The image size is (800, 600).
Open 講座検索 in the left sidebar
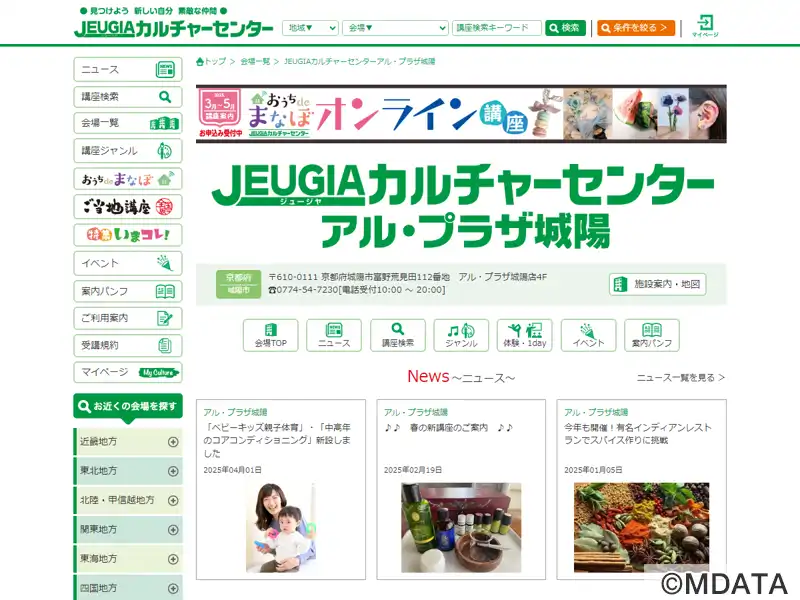[128, 96]
